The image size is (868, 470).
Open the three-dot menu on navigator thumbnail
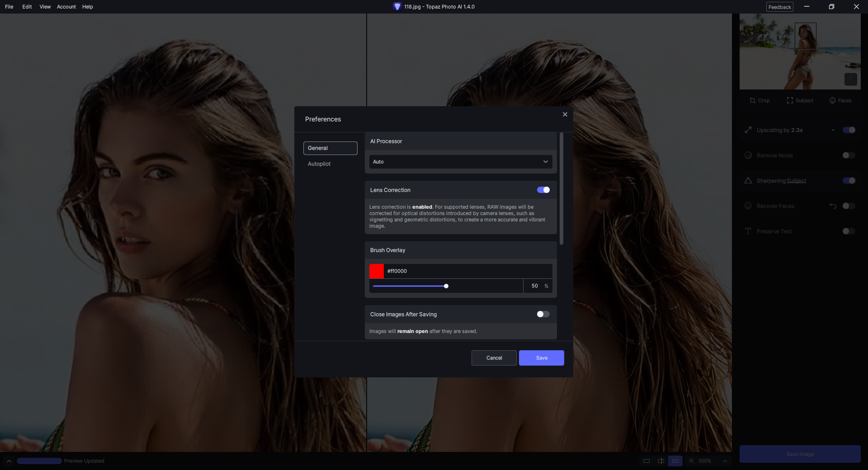click(850, 79)
